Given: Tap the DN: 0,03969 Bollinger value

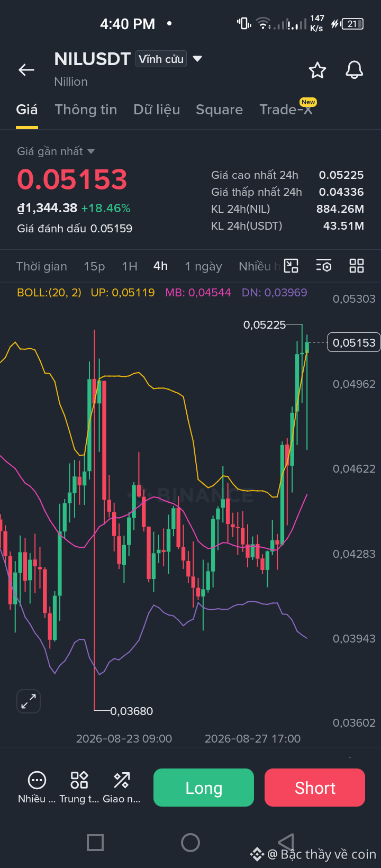Looking at the screenshot, I should point(274,293).
